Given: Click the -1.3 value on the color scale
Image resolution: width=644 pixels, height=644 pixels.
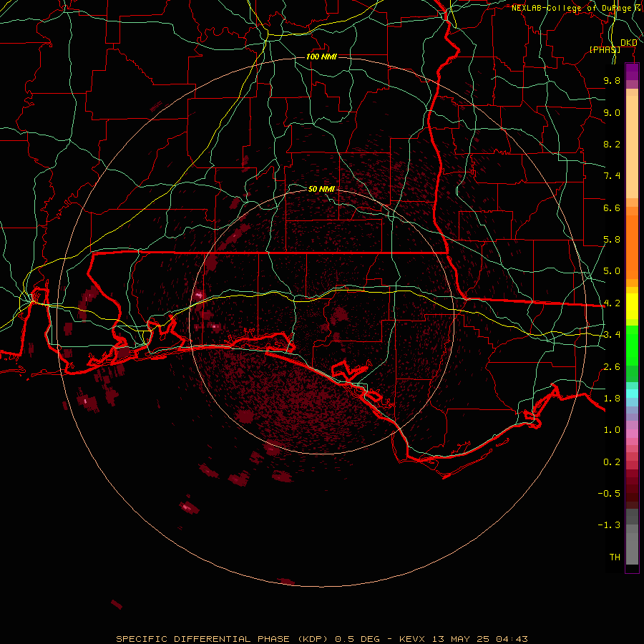Looking at the screenshot, I should (609, 525).
